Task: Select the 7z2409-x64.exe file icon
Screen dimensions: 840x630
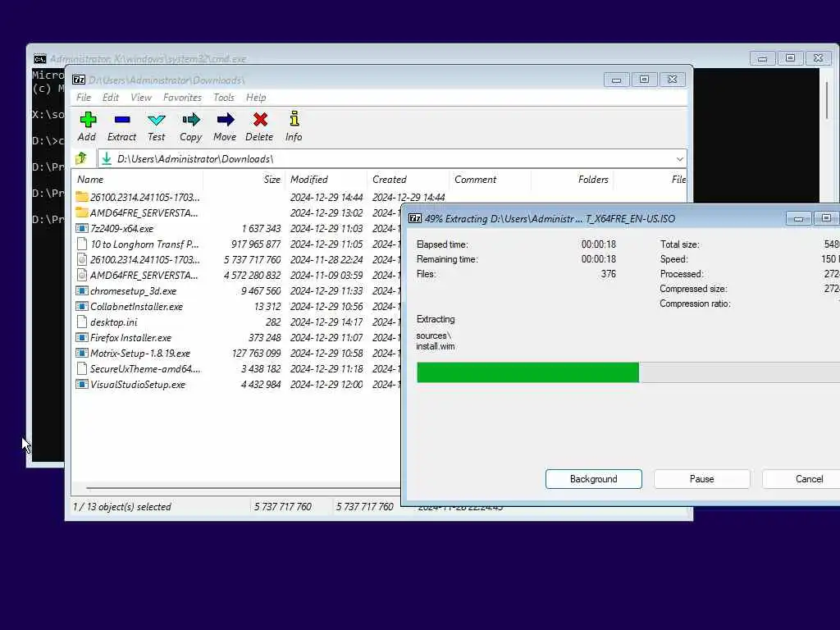Action: (81, 228)
